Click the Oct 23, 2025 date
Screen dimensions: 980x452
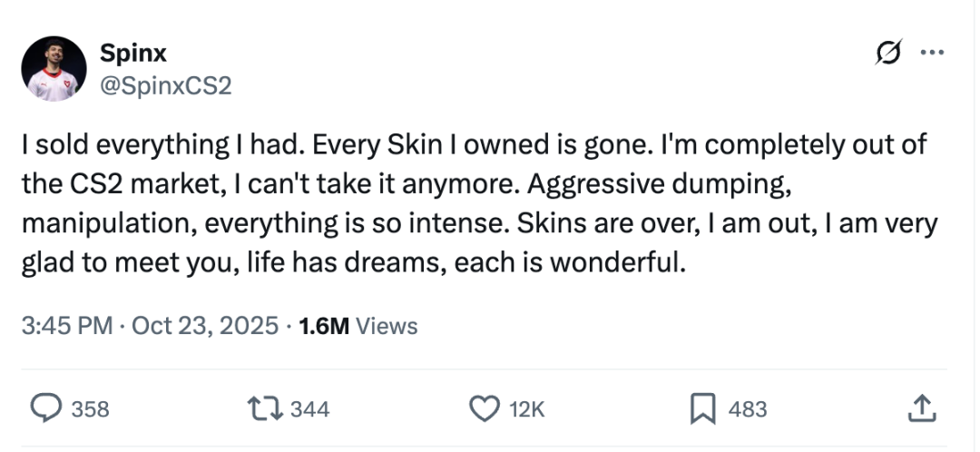(x=205, y=326)
